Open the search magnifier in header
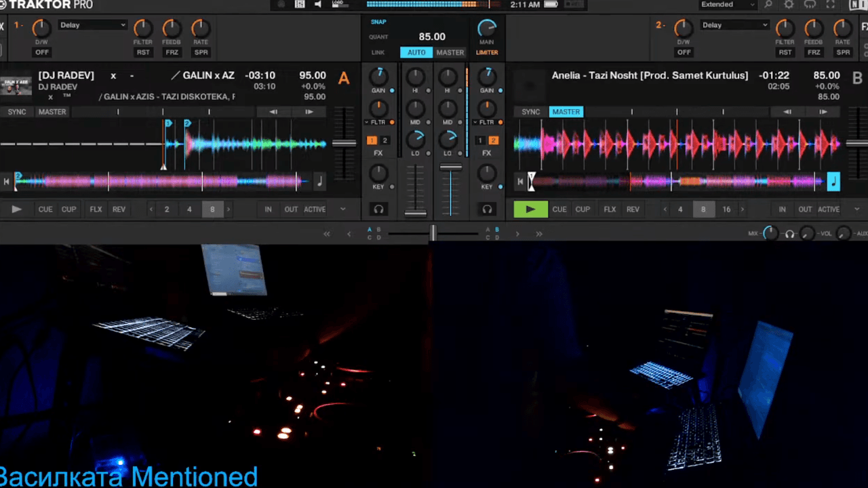 pos(768,5)
